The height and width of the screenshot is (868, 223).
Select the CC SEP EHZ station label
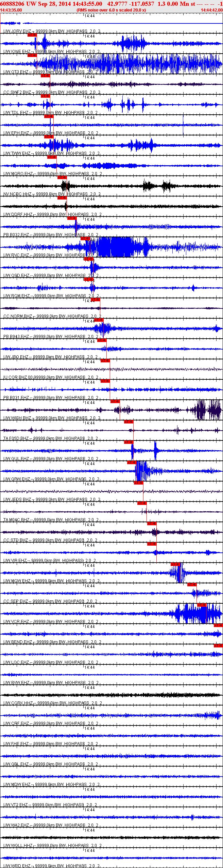50,601
